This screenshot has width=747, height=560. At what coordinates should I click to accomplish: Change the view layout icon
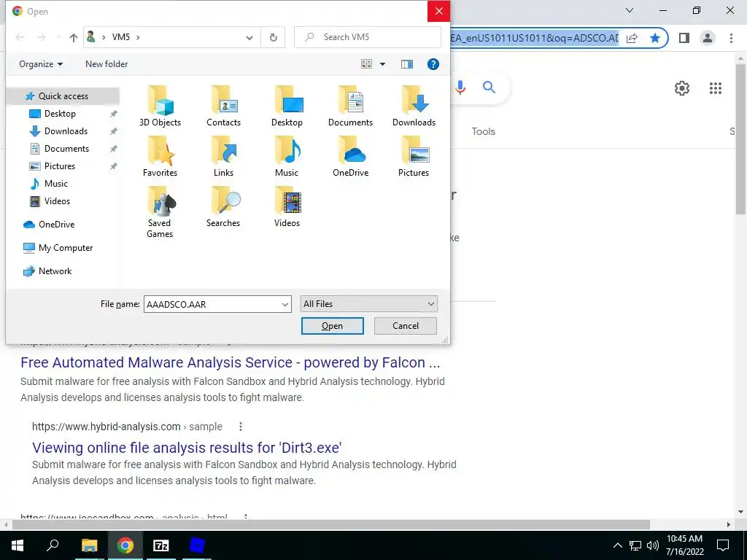click(x=366, y=64)
